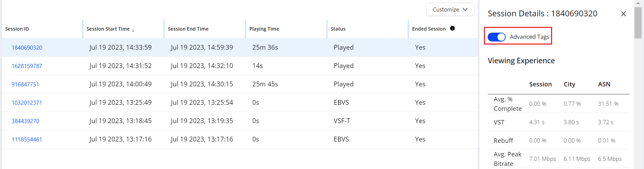Open session 384439270 link
Image resolution: width=644 pixels, height=169 pixels.
25,121
